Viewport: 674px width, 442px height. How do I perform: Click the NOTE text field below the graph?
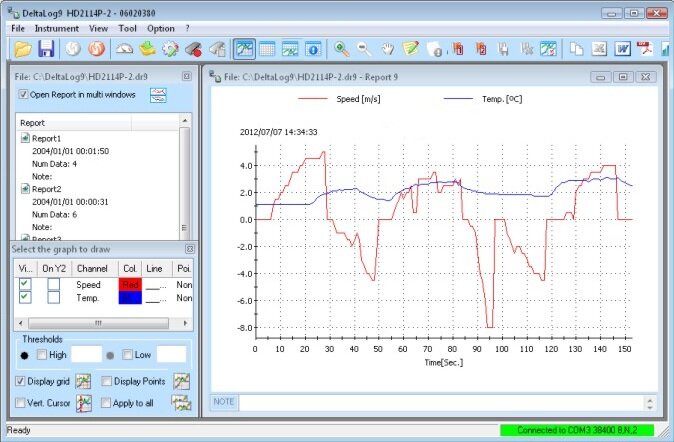tap(441, 402)
